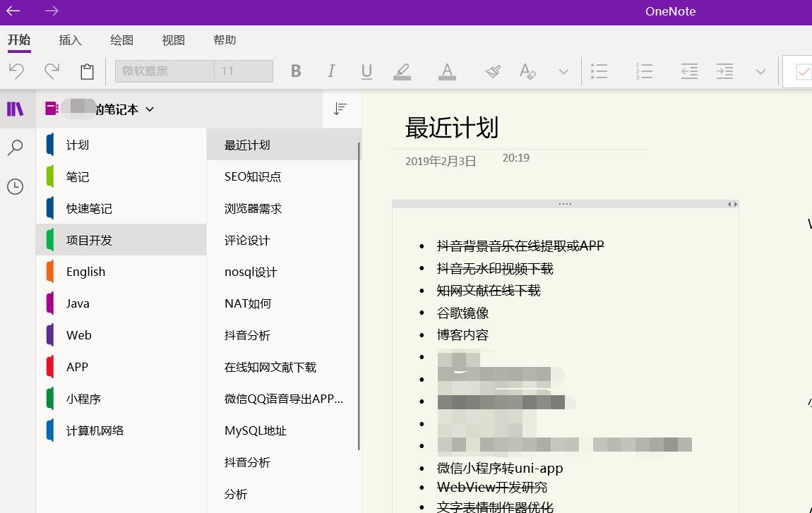
Task: Open the English section
Action: [121, 272]
